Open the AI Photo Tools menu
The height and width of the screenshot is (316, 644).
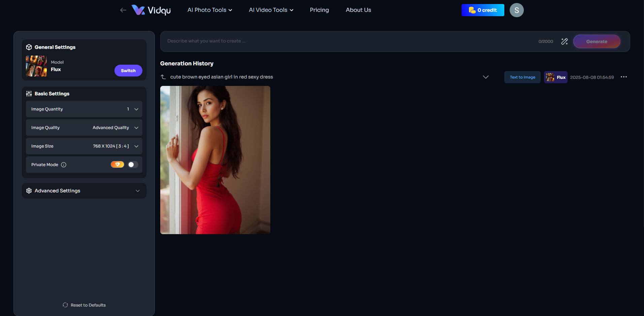[210, 10]
